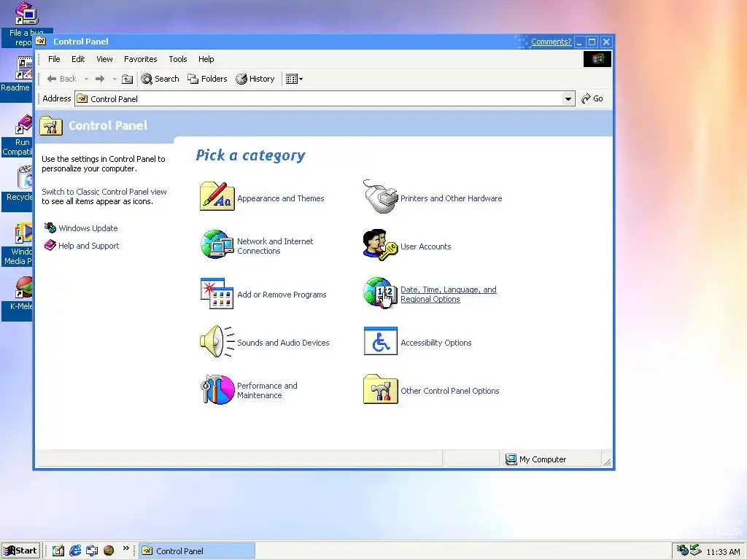747x560 pixels.
Task: Open the Sounds and Audio Devices speaker icon
Action: [217, 341]
